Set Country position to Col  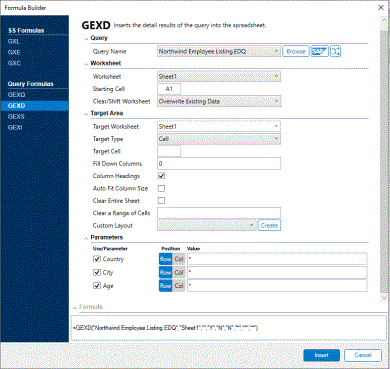179,259
